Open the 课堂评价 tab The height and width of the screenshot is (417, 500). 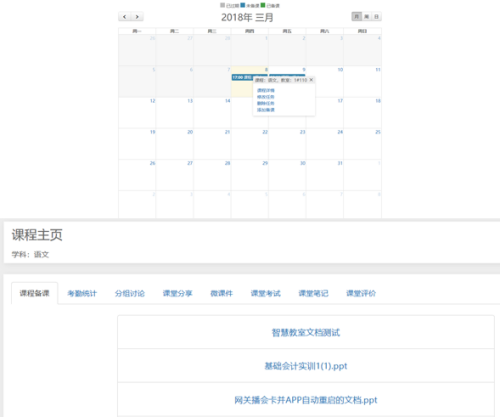click(361, 293)
